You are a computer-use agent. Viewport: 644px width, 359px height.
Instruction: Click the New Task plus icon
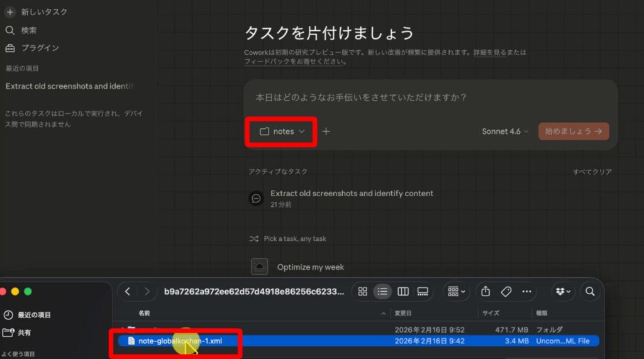coord(10,12)
